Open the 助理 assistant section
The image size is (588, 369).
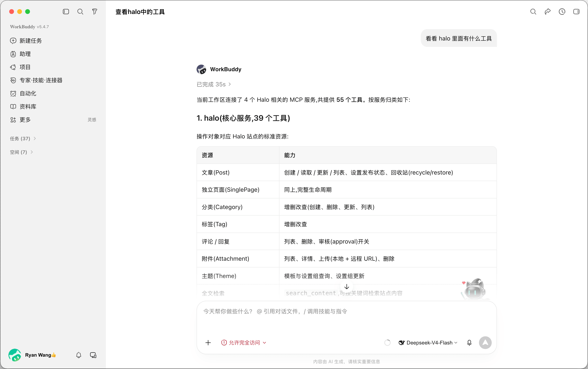(53, 54)
